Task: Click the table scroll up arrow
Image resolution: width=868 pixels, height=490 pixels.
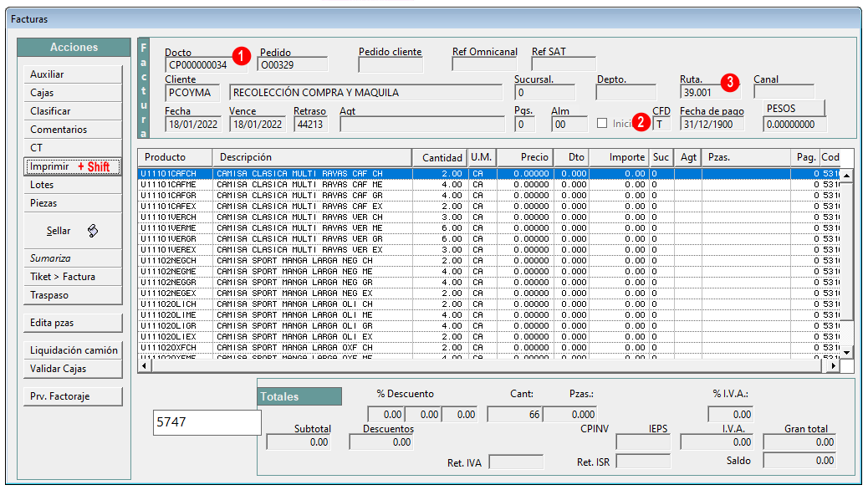Action: coord(846,175)
